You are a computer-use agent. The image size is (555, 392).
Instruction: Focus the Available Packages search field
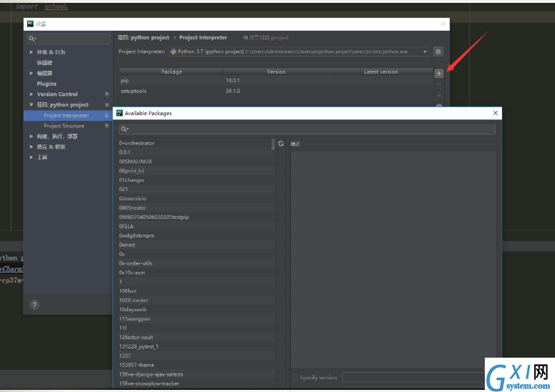click(x=307, y=129)
